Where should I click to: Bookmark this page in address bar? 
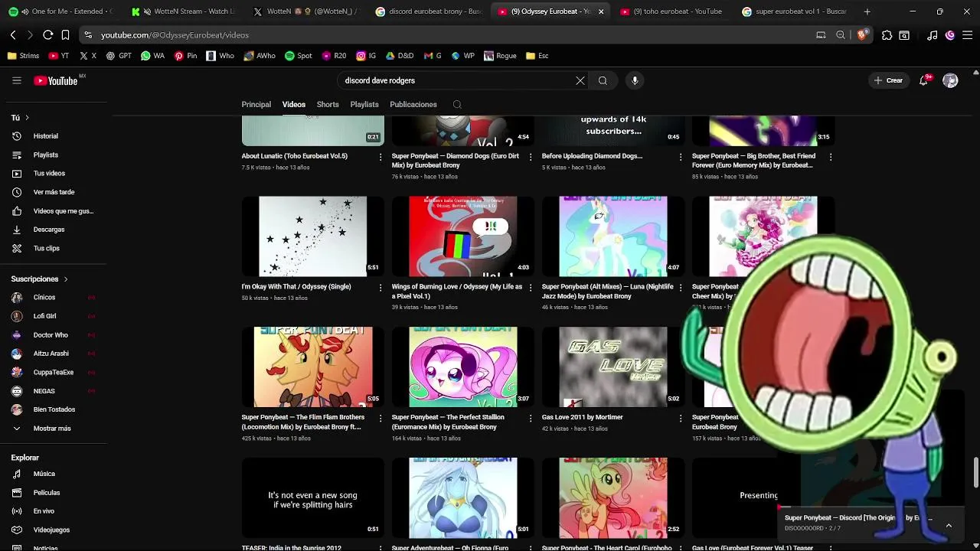65,35
